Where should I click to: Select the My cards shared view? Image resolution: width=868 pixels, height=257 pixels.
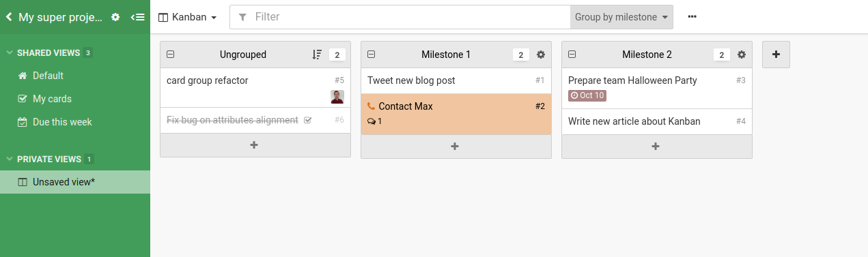pyautogui.click(x=52, y=99)
